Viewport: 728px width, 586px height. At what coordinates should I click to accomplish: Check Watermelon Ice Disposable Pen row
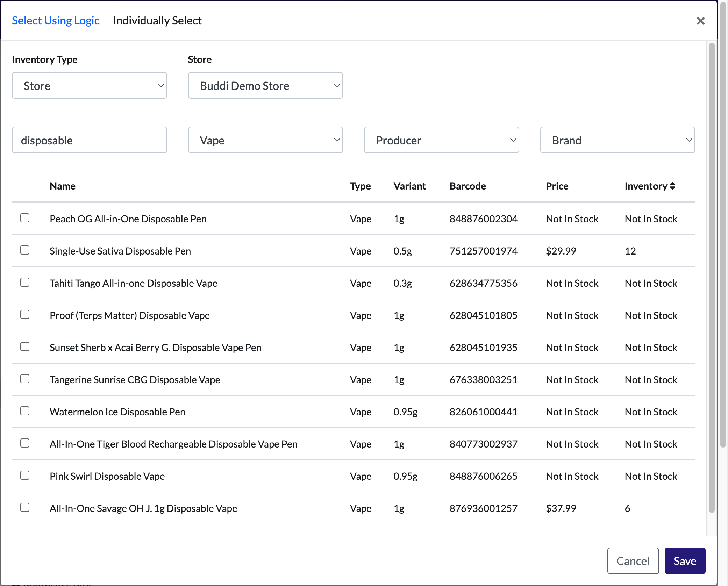pos(25,411)
